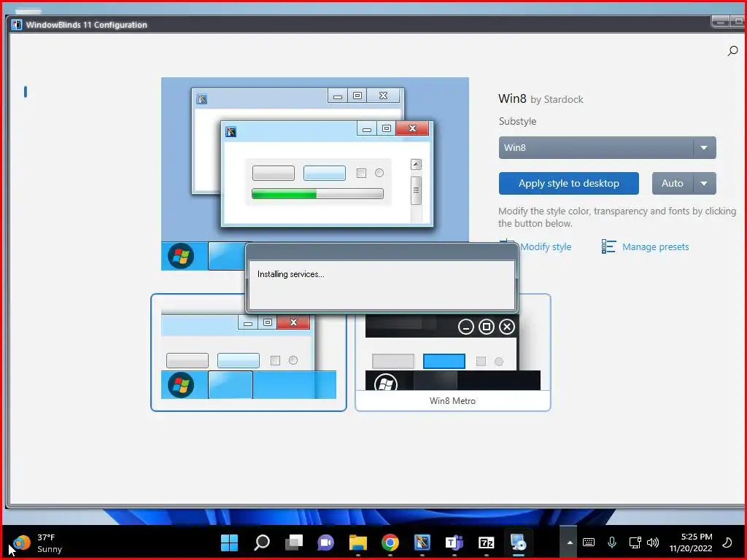Open the Manage presets link
The width and height of the screenshot is (747, 560).
pyautogui.click(x=655, y=246)
